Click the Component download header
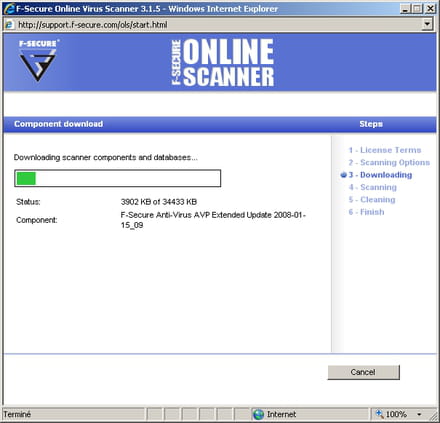 (x=59, y=124)
